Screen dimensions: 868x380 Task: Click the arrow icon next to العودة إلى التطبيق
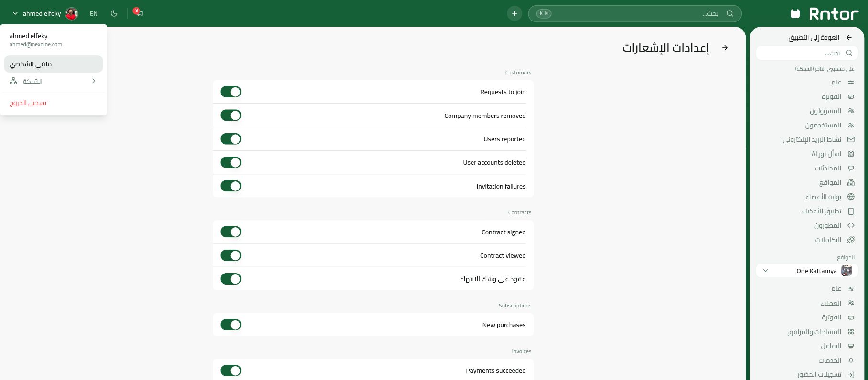[849, 37]
